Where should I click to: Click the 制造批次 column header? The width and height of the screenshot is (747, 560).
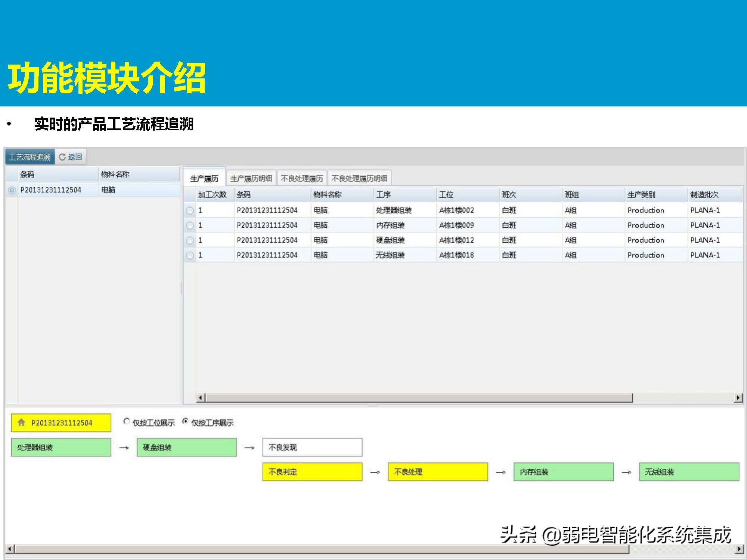point(715,195)
